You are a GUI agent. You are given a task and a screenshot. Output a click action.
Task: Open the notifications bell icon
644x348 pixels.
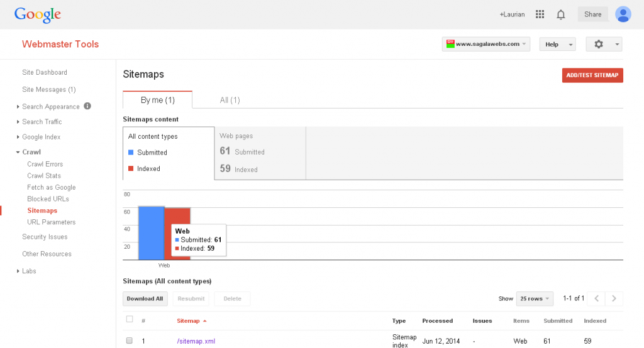pyautogui.click(x=560, y=15)
